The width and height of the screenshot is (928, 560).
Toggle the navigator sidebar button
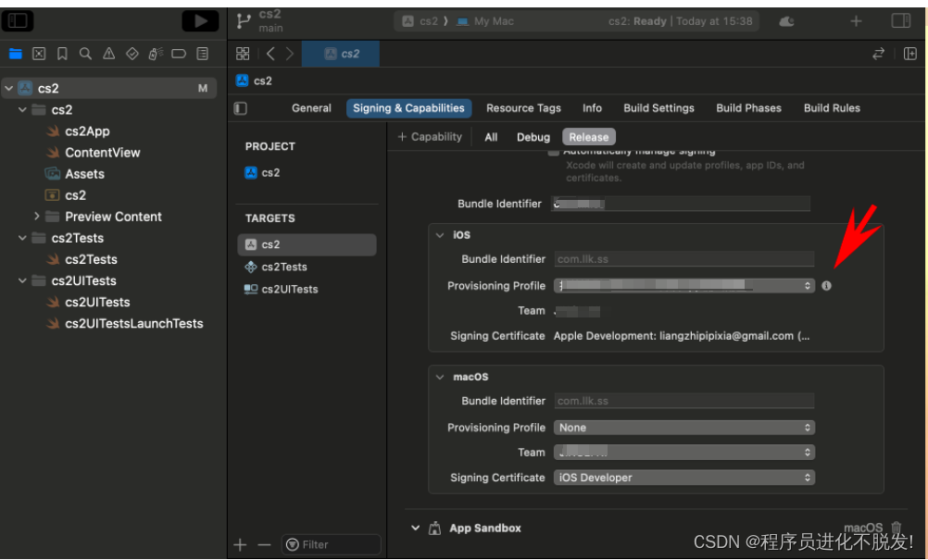pos(18,20)
